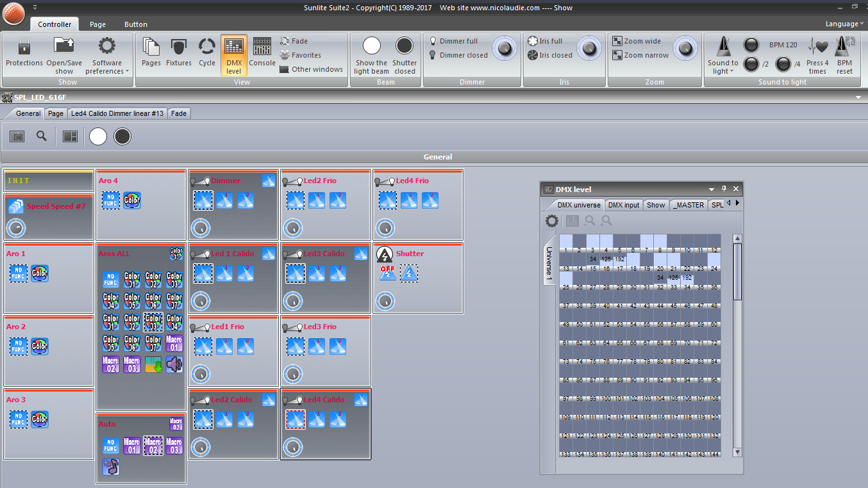Open DMX level panel gear settings
The image size is (868, 488).
(x=552, y=221)
